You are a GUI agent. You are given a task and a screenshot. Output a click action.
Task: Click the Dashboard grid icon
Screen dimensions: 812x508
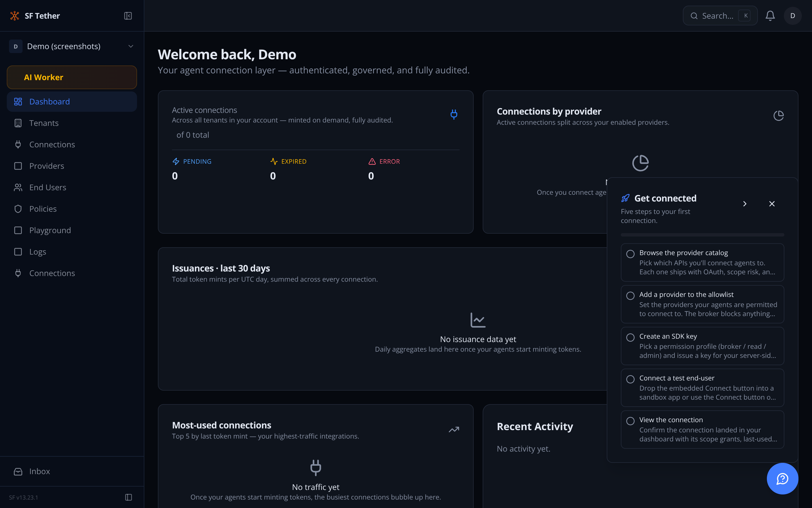[x=18, y=102]
